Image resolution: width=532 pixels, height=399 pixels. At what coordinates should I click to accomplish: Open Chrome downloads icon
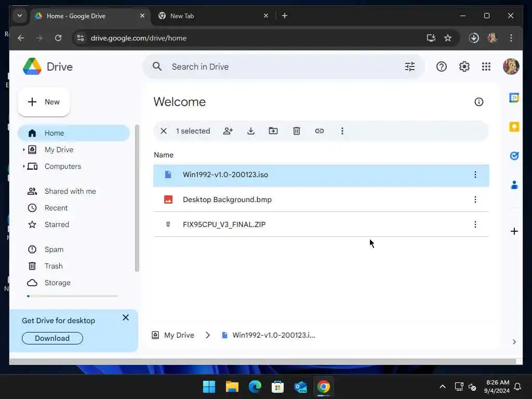[x=474, y=38]
